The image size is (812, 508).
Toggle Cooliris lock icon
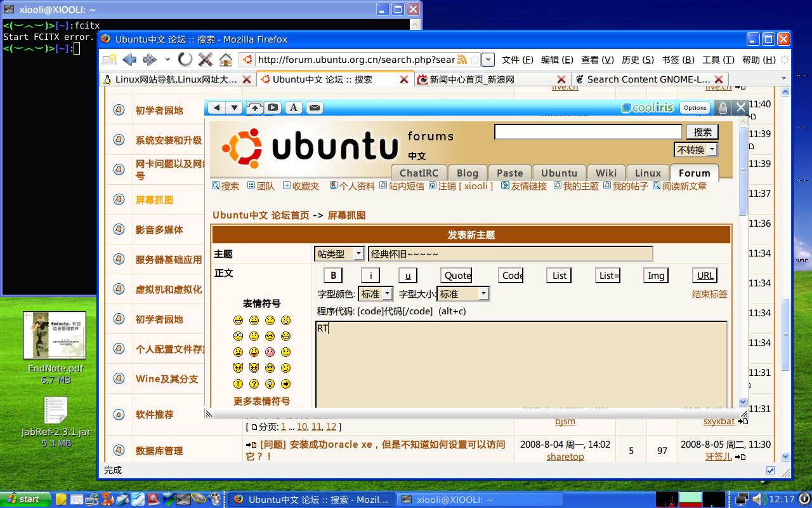click(723, 108)
